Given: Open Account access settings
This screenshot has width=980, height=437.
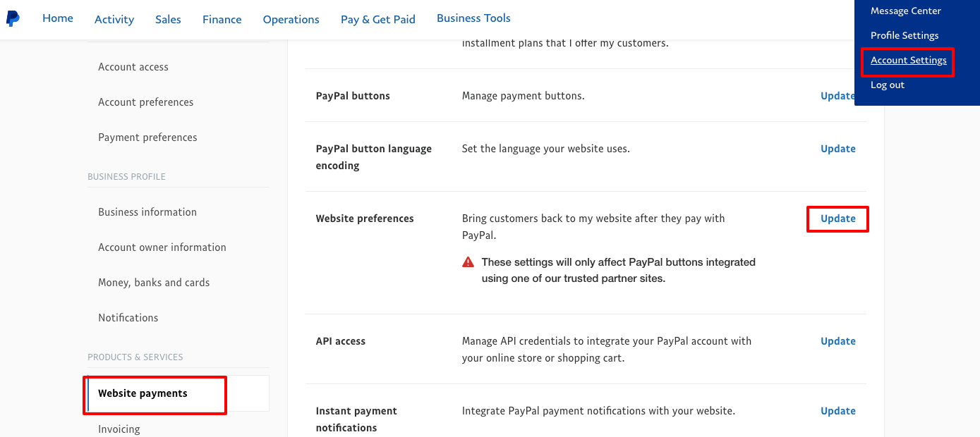Looking at the screenshot, I should tap(133, 66).
